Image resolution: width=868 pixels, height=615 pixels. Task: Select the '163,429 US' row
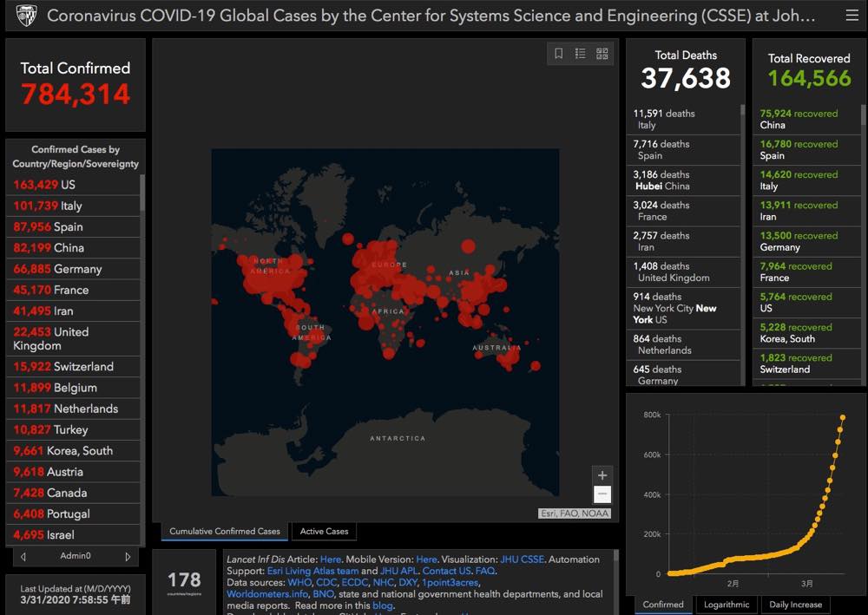tap(73, 185)
